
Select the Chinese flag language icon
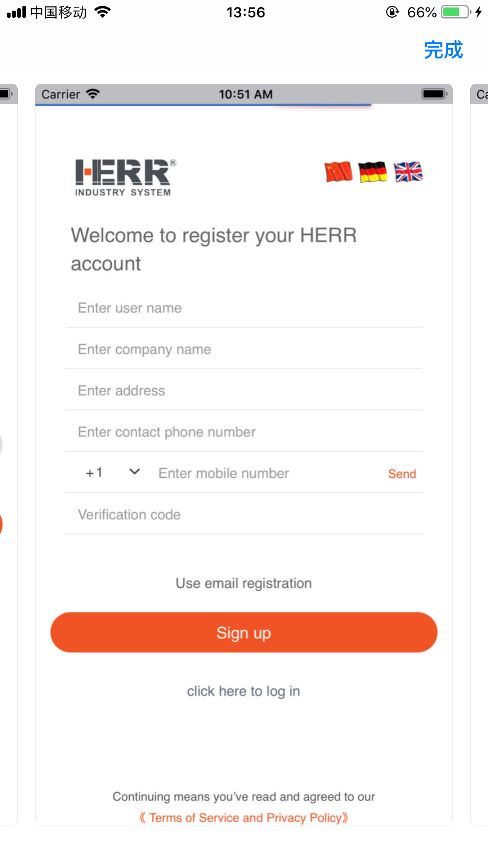tap(338, 172)
